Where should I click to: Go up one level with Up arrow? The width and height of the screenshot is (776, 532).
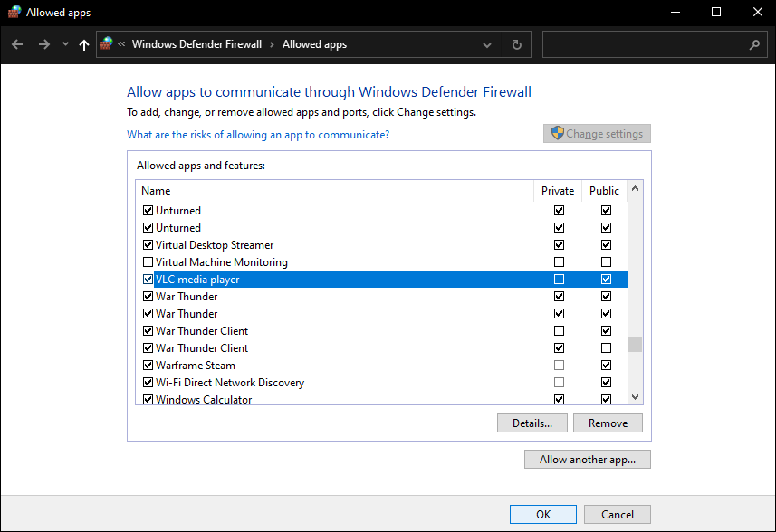84,44
